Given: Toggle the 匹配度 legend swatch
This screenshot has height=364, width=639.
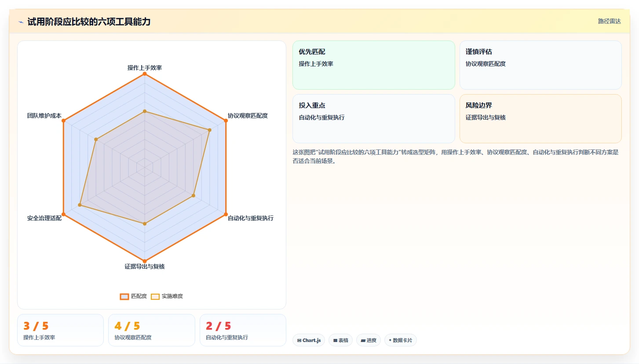Looking at the screenshot, I should click(x=124, y=296).
